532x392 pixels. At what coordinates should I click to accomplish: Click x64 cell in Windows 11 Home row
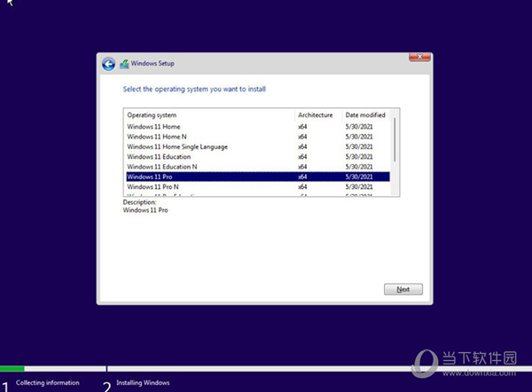click(x=302, y=127)
